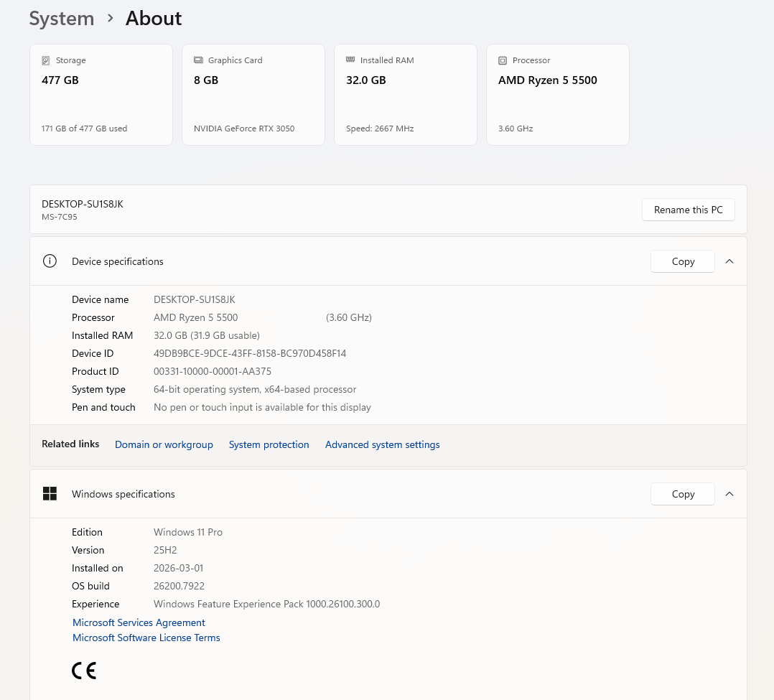This screenshot has height=700, width=774.
Task: Click the MS-7C95 model text
Action: click(x=59, y=217)
